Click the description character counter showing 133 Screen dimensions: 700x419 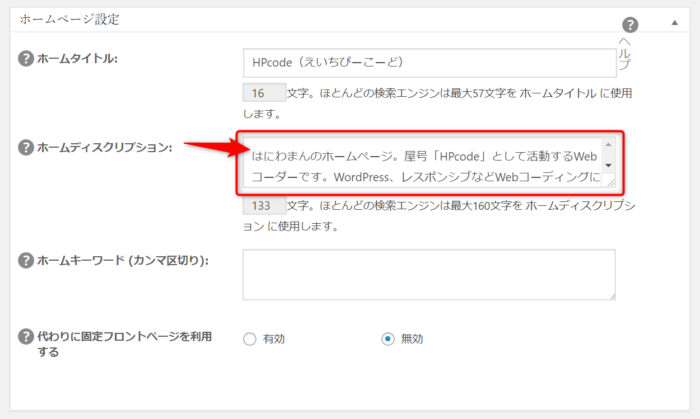click(x=263, y=207)
